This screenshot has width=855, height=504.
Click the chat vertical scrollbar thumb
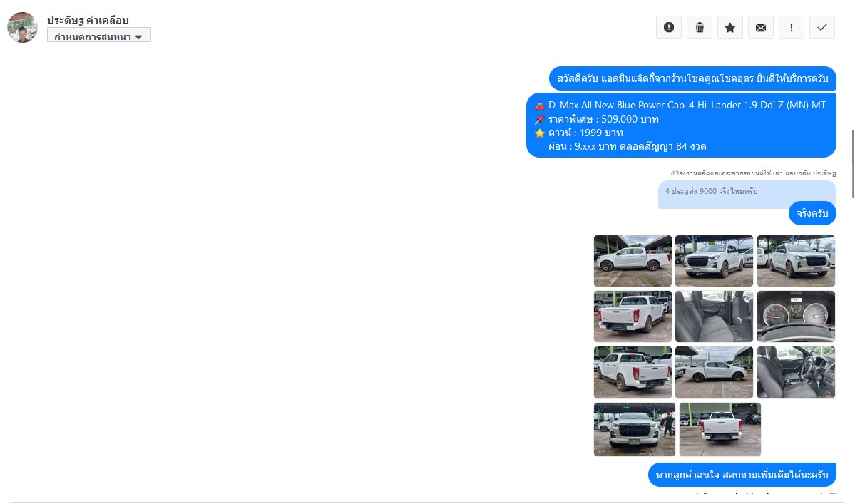[x=852, y=163]
